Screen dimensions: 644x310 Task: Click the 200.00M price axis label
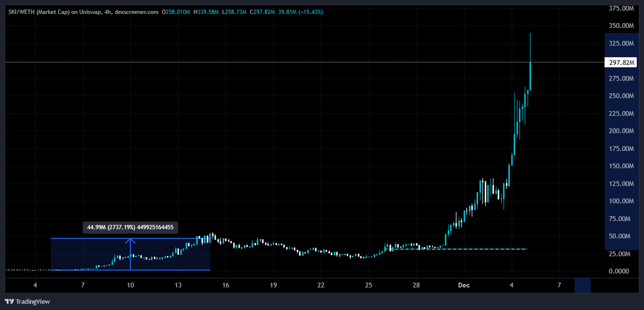click(621, 131)
